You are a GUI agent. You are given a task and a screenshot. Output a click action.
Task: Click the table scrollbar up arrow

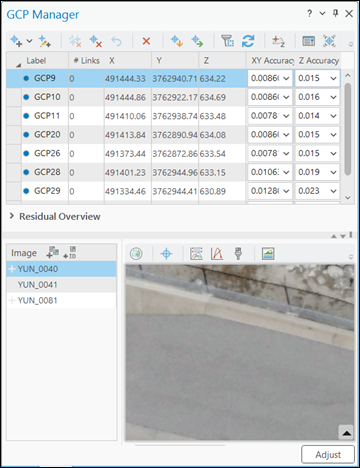point(348,75)
